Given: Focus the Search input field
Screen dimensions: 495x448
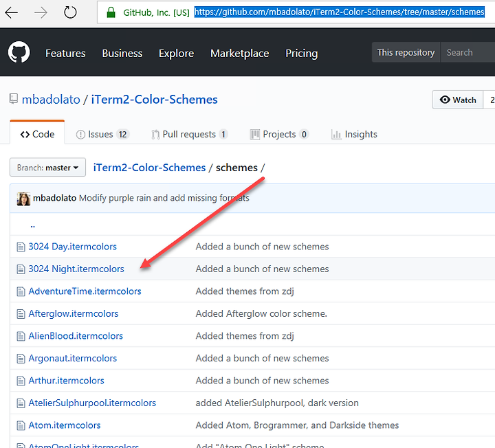Looking at the screenshot, I should pos(468,52).
